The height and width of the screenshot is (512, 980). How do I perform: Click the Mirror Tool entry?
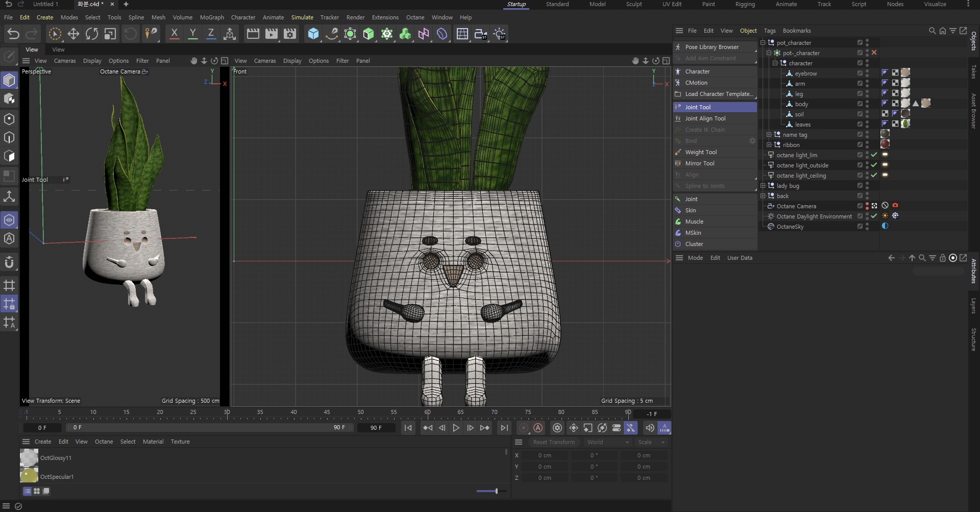715,163
